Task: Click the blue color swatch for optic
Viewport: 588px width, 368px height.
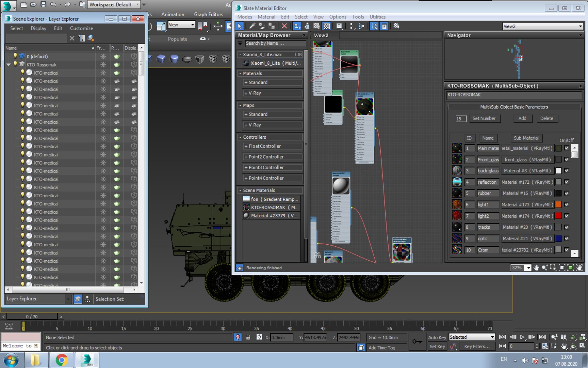Action: pyautogui.click(x=558, y=239)
